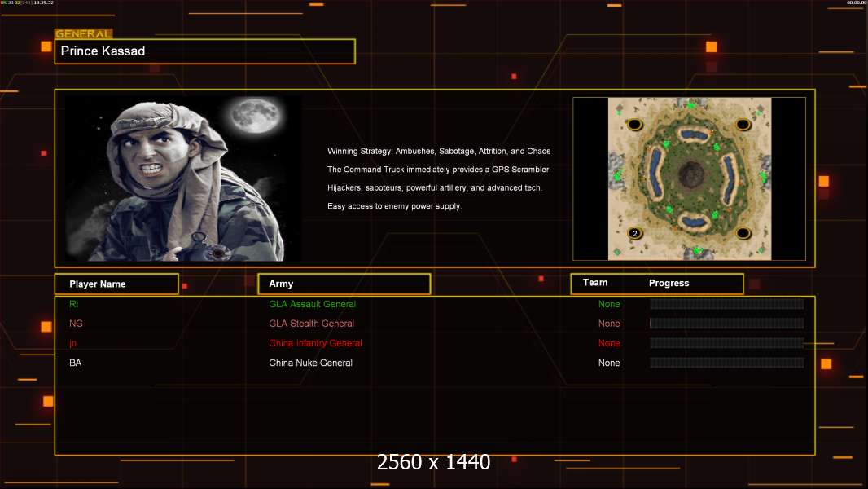Click the Prince Kassad general name field
The height and width of the screenshot is (489, 868).
pyautogui.click(x=205, y=51)
